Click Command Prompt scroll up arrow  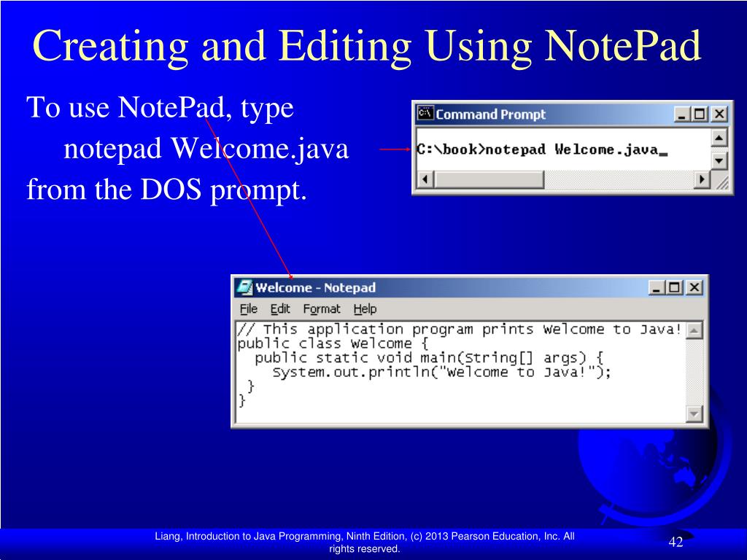click(x=719, y=138)
